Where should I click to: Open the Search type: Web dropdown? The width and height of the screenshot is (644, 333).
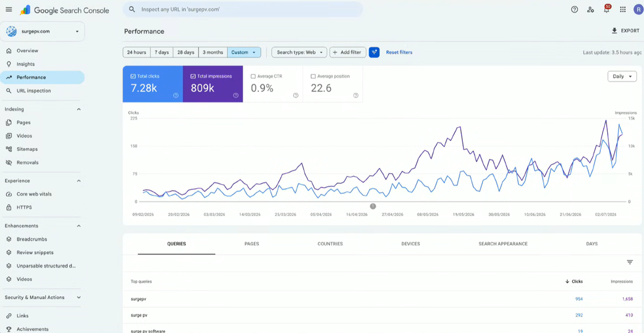(300, 52)
